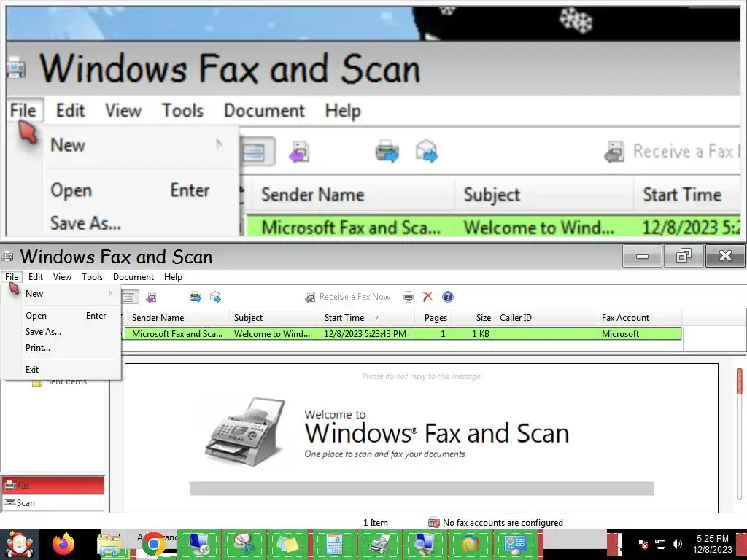This screenshot has height=560, width=747.
Task: Open Help via the blue question mark icon
Action: click(448, 297)
